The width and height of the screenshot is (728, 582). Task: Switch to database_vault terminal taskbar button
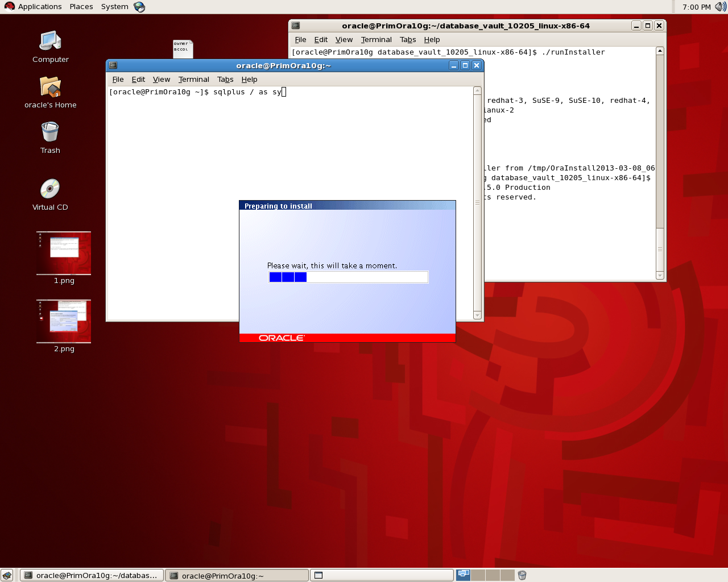tap(92, 575)
